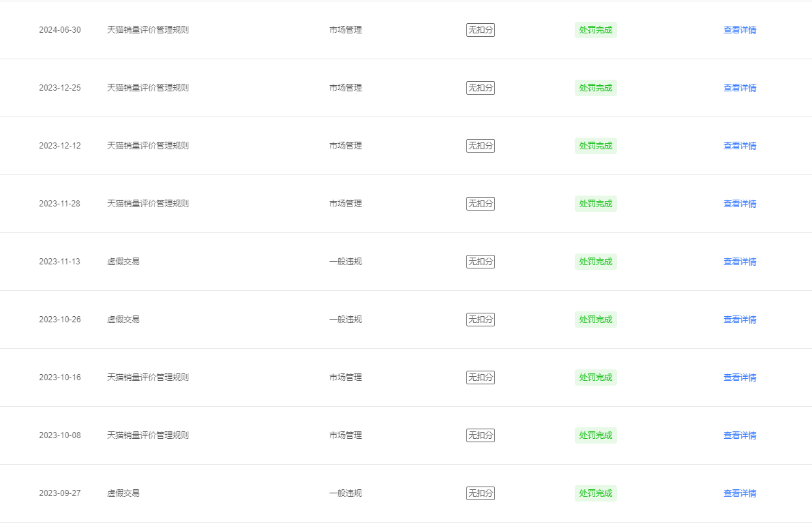Click 一般违规 type in the 2023-09-27 row
Viewport: 812px width, 524px height.
[x=346, y=494]
